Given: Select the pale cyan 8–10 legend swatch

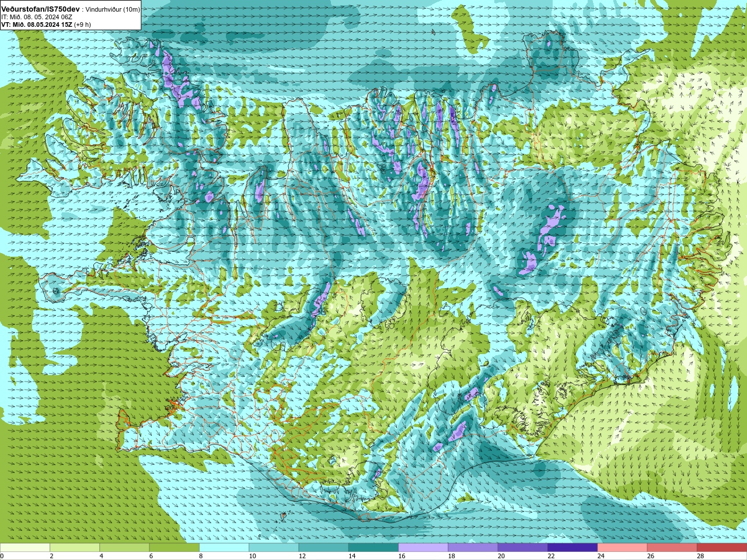Looking at the screenshot, I should (224, 547).
